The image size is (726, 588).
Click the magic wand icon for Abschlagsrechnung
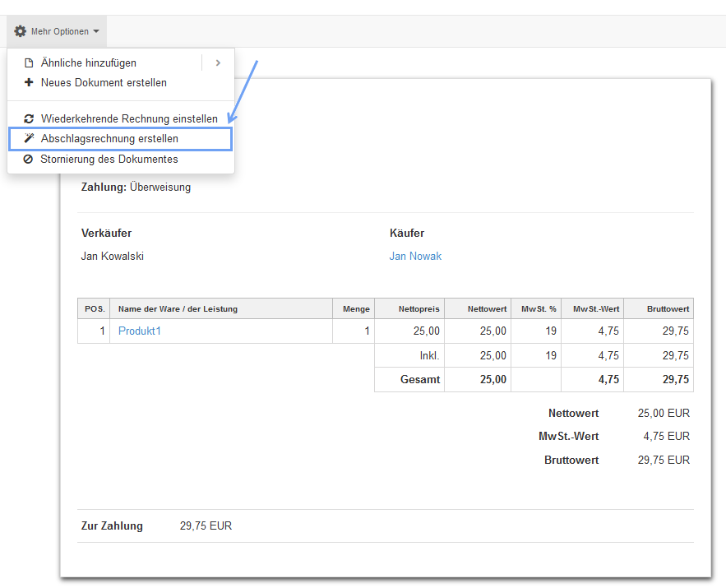(29, 139)
